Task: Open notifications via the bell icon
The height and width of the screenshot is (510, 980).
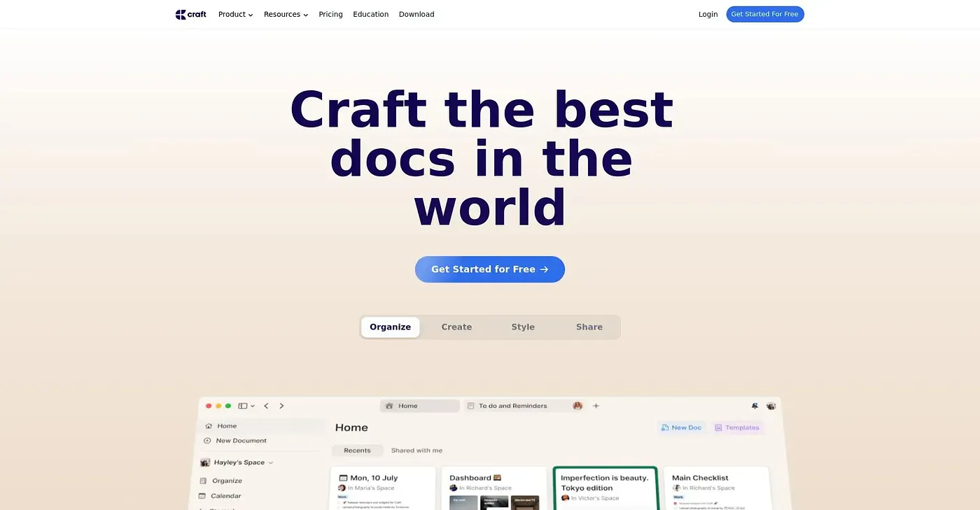Action: click(755, 406)
